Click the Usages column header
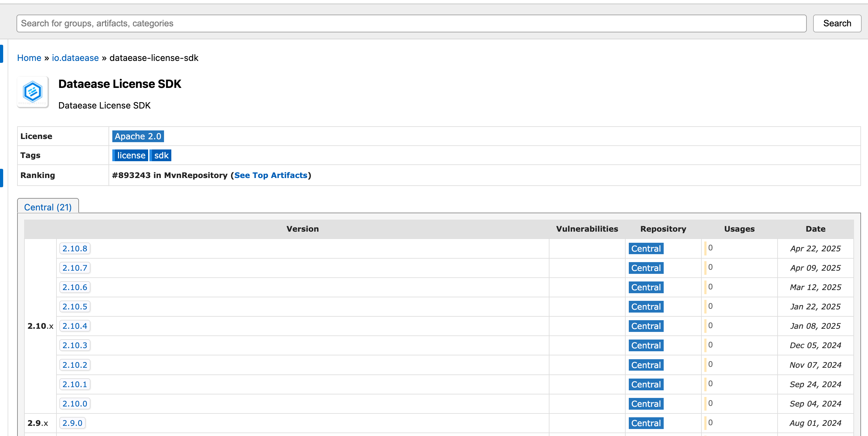 pyautogui.click(x=739, y=229)
